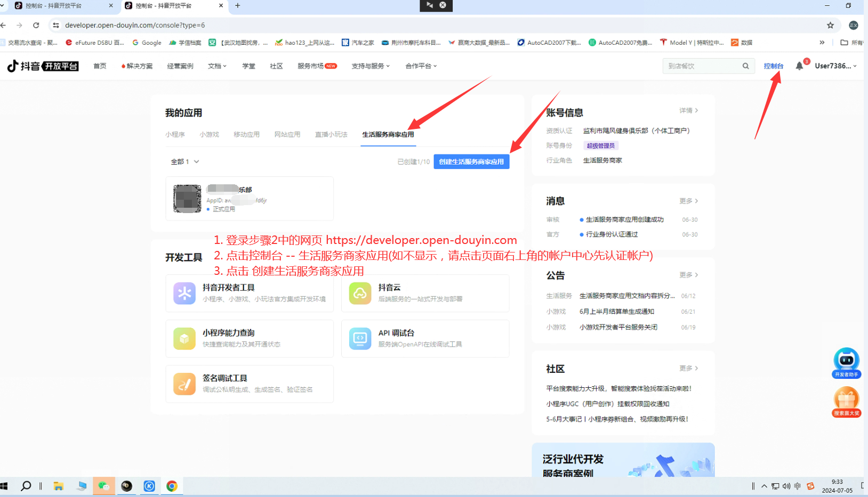This screenshot has width=868, height=497.
Task: Expand 合作平台 dropdown menu
Action: pyautogui.click(x=421, y=66)
